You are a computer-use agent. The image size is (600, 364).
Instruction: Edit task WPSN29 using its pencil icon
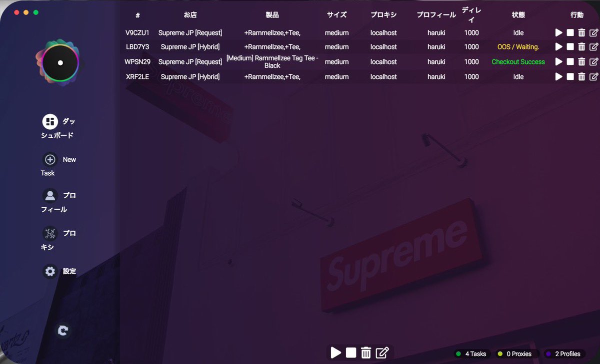(x=593, y=62)
